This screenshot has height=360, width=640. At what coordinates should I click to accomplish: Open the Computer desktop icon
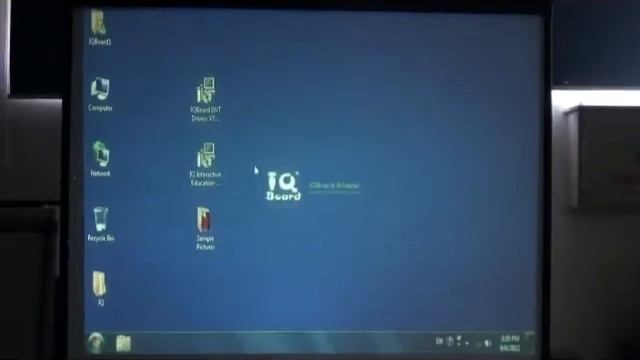[x=100, y=94]
